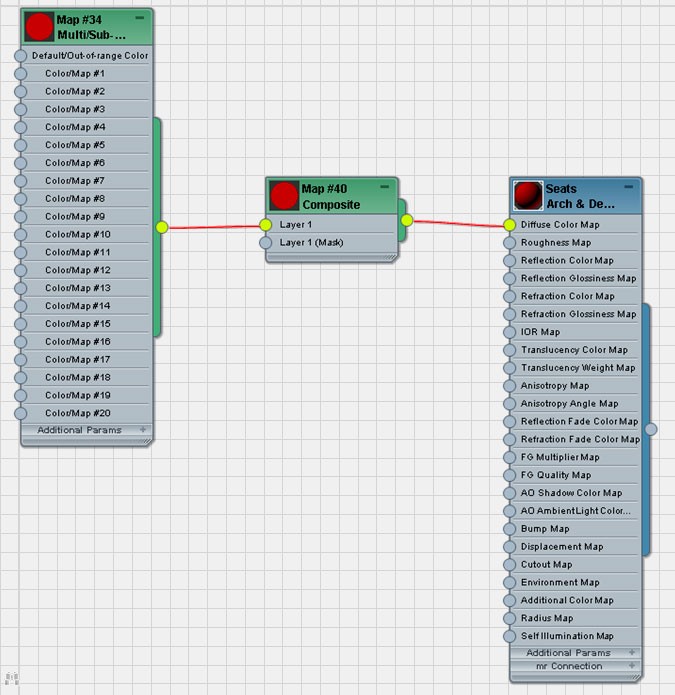
Task: Collapse the Map #34 Multi/Sub node
Action: pyautogui.click(x=140, y=18)
